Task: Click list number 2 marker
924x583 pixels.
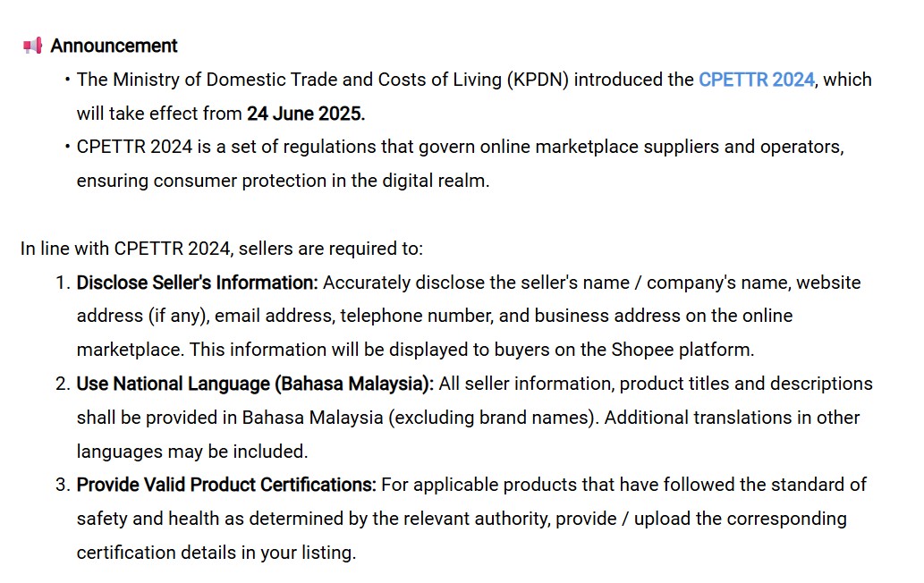Action: (x=62, y=384)
